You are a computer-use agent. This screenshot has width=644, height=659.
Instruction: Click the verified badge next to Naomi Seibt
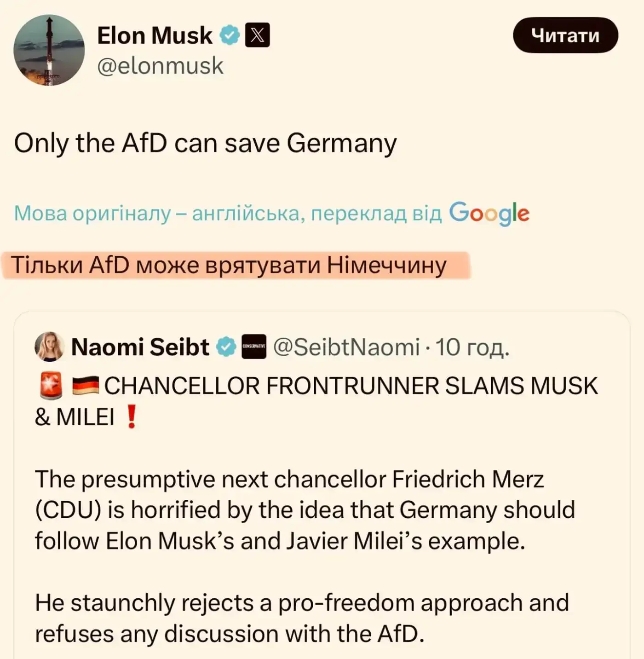226,347
